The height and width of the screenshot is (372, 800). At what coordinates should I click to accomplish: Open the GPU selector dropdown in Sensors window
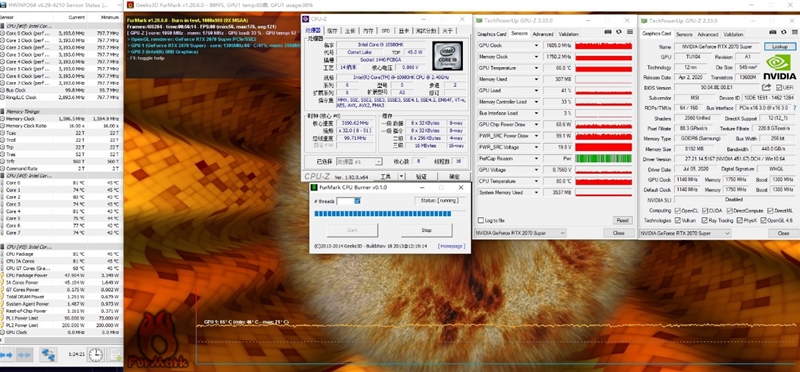pos(520,233)
